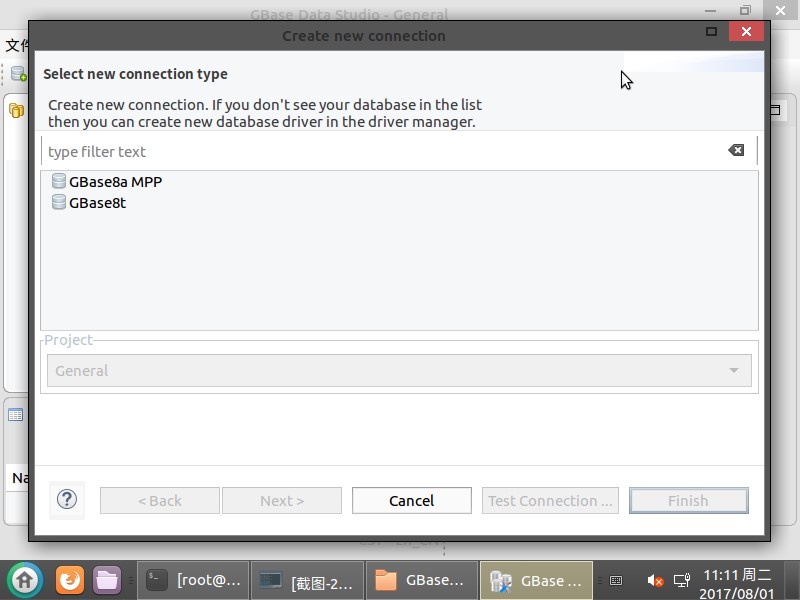Switch to 截图 screenshot taskbar window
Viewport: 800px width, 600px height.
point(308,580)
